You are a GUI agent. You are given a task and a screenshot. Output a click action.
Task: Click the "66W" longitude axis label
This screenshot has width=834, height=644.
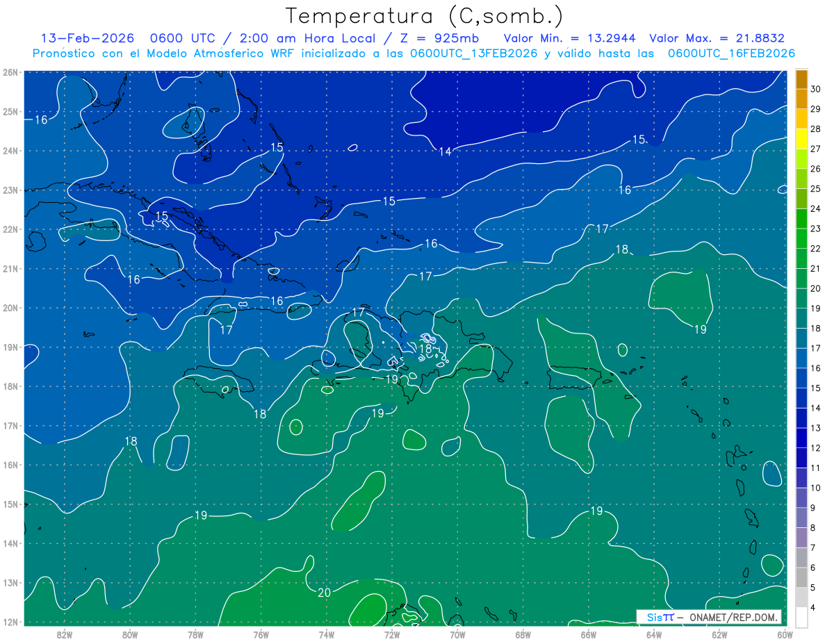pyautogui.click(x=588, y=634)
